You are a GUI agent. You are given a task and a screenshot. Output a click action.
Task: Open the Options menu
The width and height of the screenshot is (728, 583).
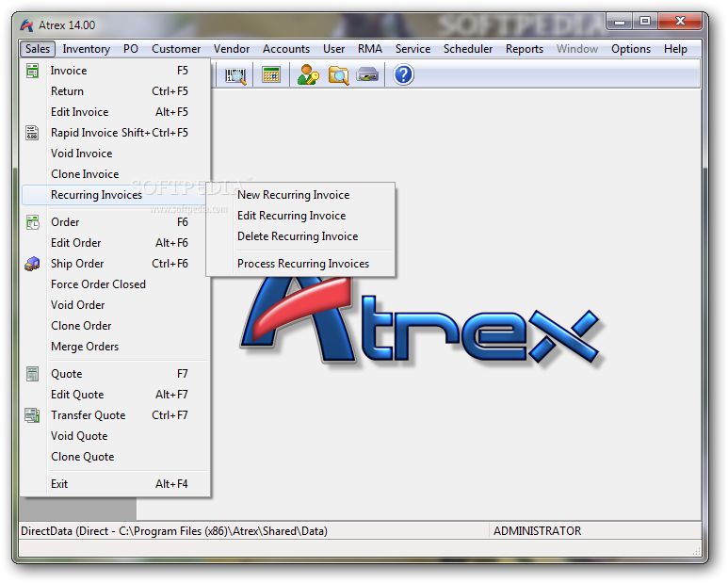631,49
